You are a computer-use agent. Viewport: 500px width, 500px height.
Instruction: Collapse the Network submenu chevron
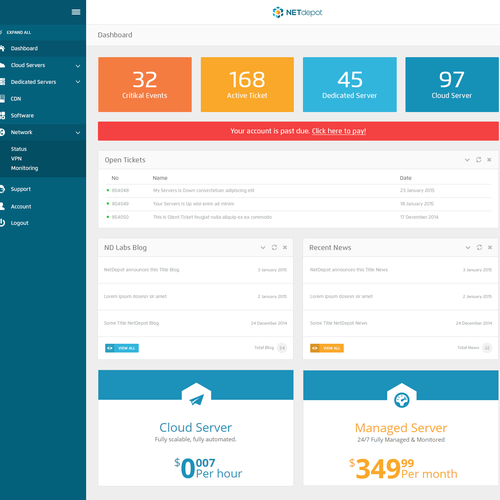(78, 133)
